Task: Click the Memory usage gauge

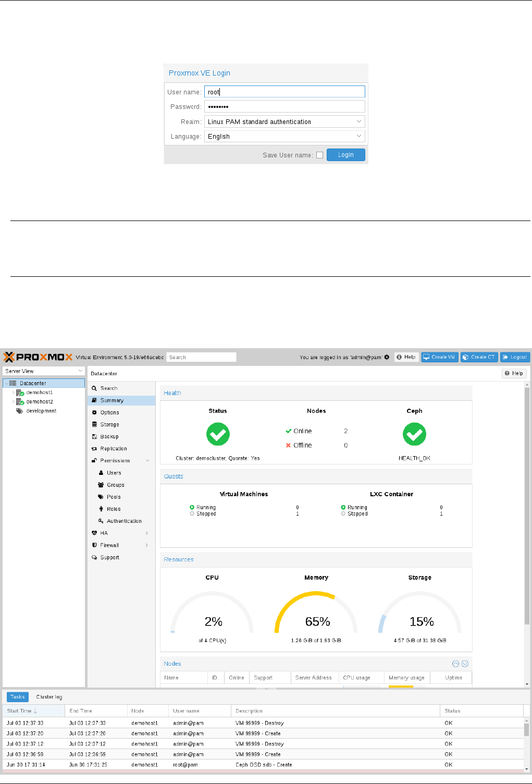Action: (x=316, y=612)
